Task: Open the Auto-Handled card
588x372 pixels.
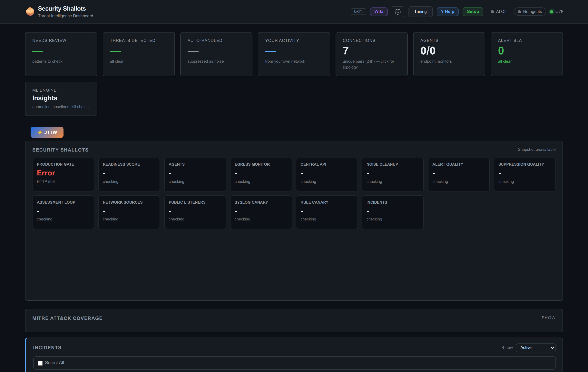Action: coord(216,54)
